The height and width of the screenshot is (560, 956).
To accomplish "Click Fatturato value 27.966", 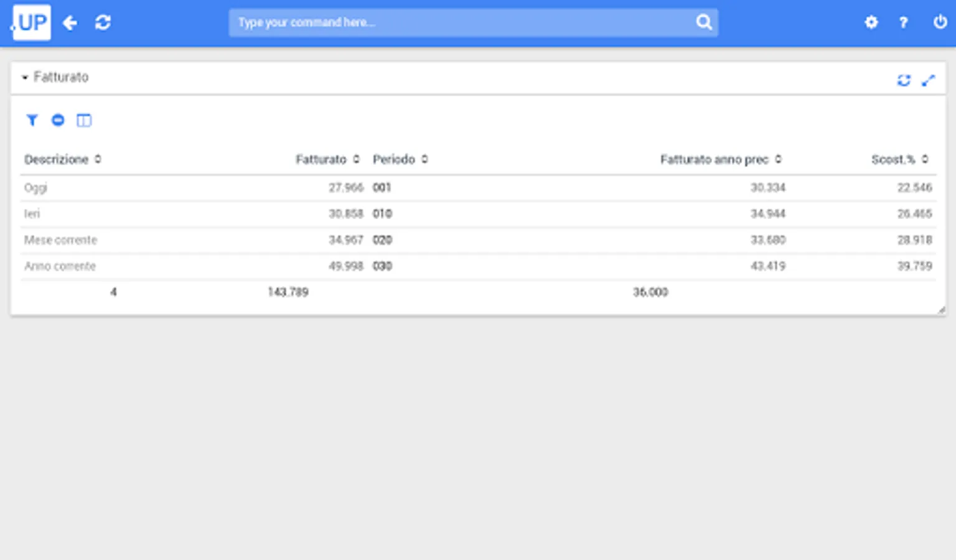I will pos(345,188).
